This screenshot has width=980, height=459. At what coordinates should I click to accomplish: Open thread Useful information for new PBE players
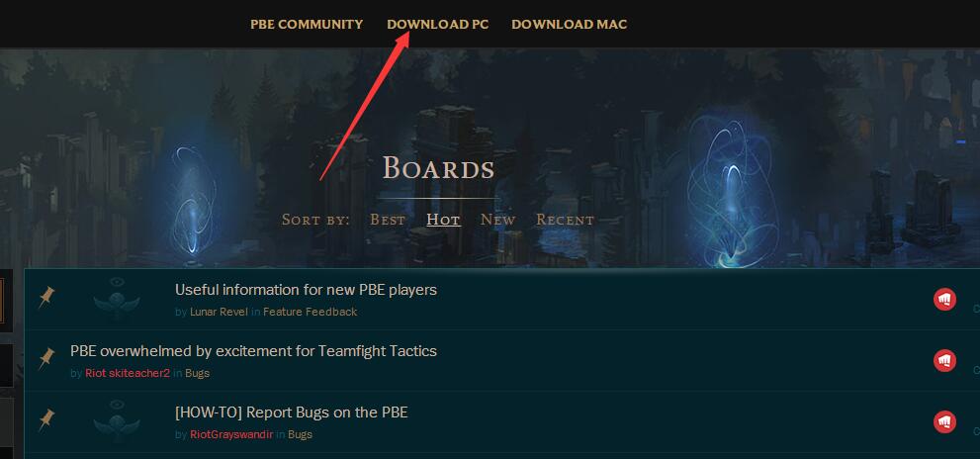[x=306, y=290]
